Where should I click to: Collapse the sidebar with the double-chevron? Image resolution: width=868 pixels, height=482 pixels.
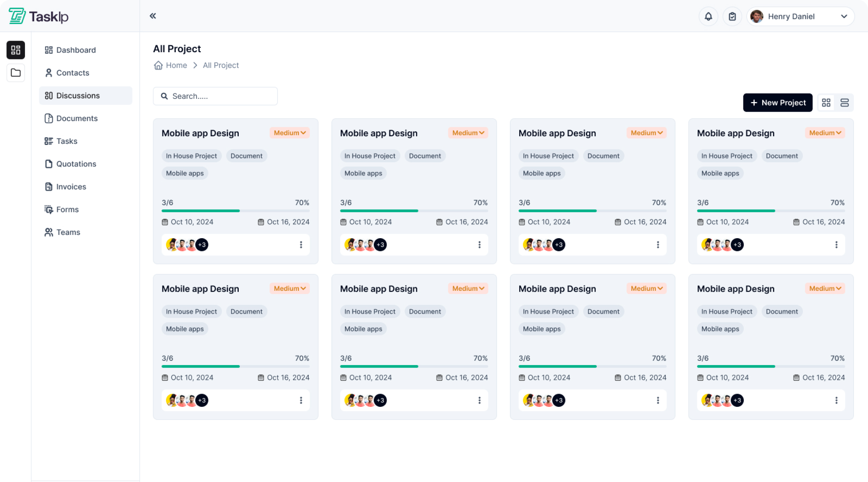tap(153, 16)
